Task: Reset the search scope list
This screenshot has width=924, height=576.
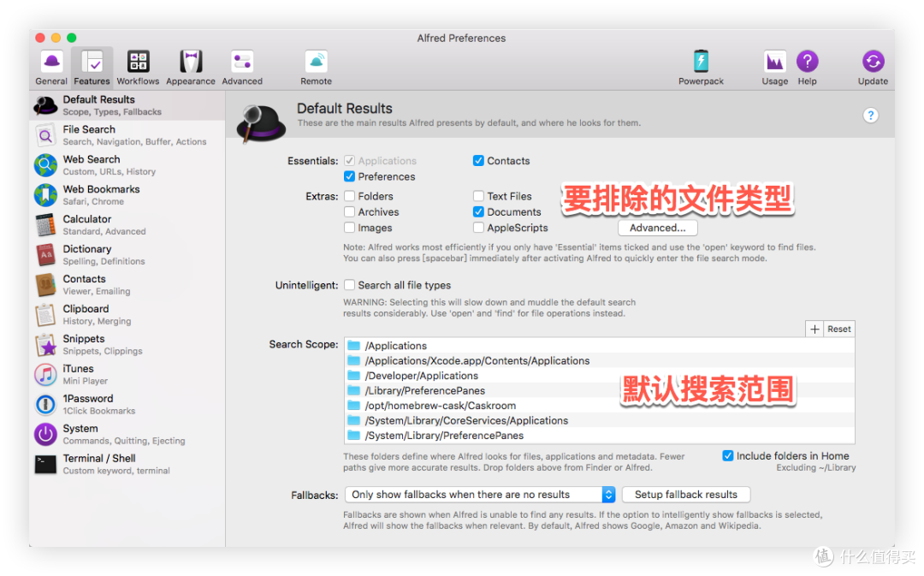Action: coord(838,329)
